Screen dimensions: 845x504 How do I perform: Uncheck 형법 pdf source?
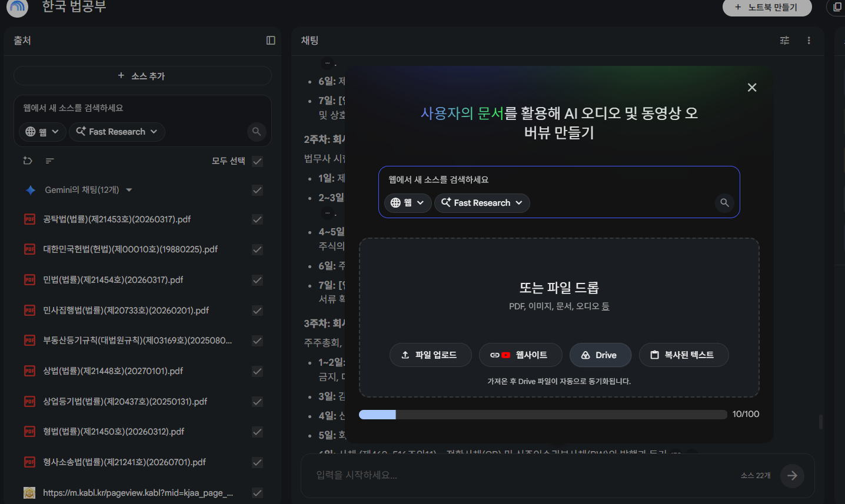(257, 432)
